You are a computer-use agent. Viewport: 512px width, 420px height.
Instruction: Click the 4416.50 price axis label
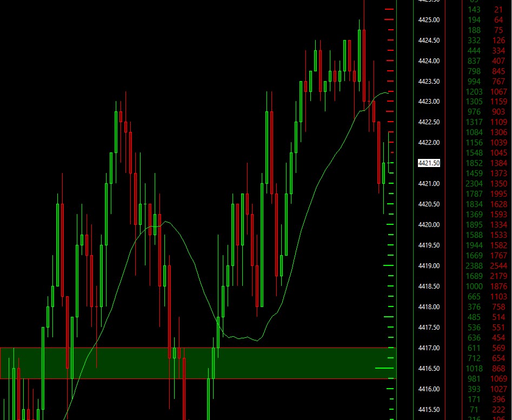pos(429,369)
